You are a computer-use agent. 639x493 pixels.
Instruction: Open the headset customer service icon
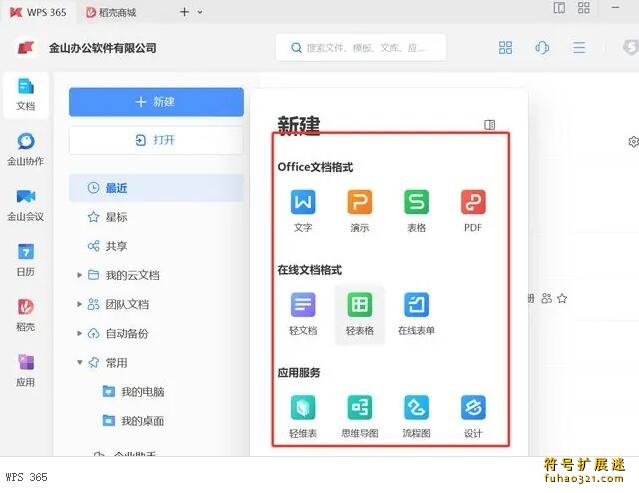(542, 48)
